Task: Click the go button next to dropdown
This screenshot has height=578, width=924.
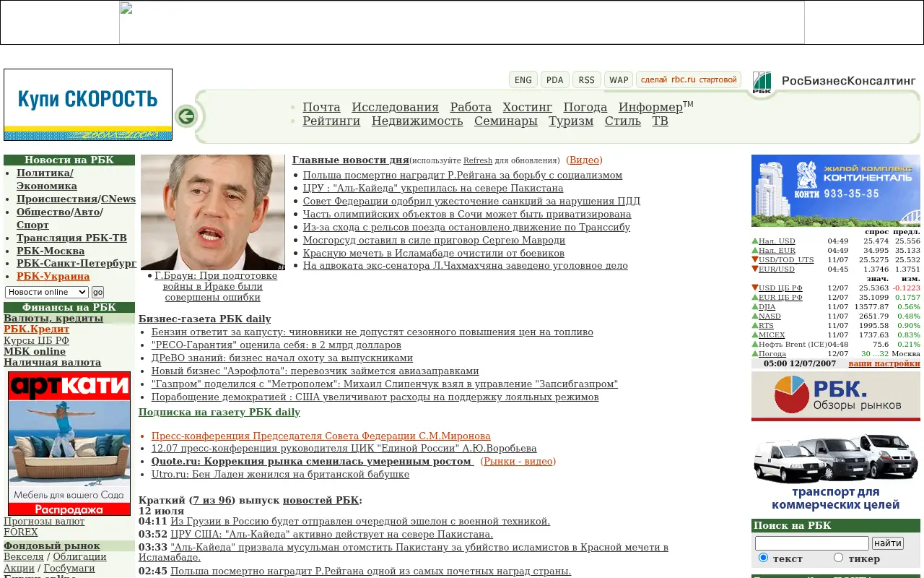Action: pos(97,292)
